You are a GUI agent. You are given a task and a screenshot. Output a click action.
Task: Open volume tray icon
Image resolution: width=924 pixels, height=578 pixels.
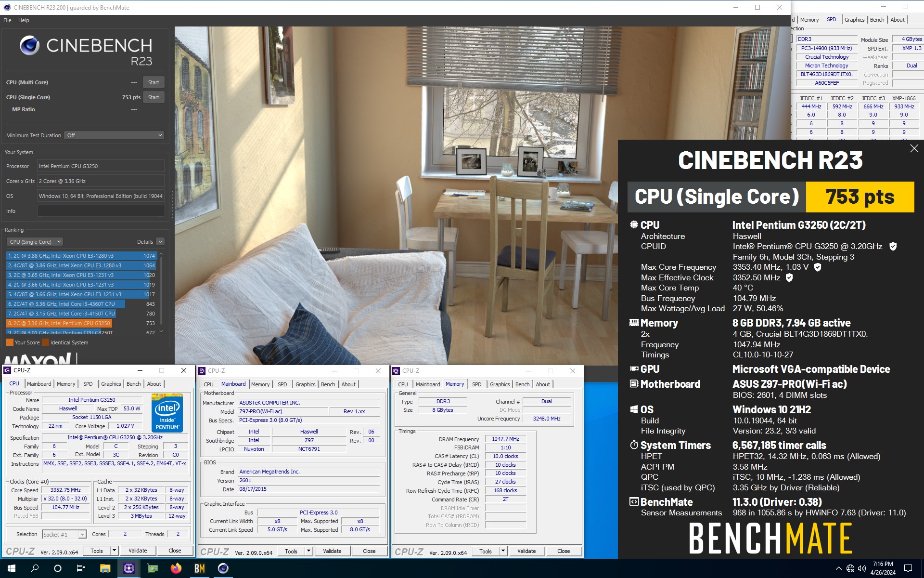861,568
